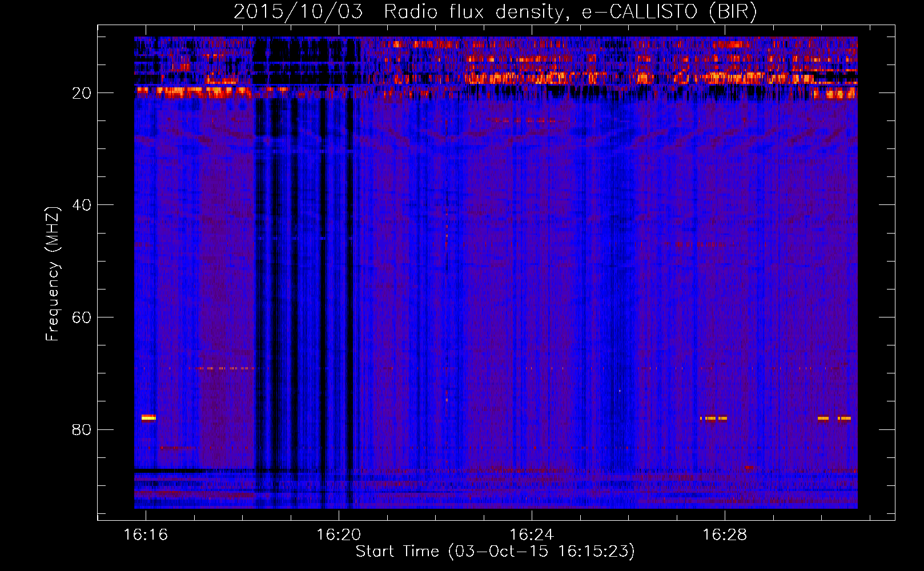The height and width of the screenshot is (571, 924).
Task: Click the time tick label '16:28'
Action: pyautogui.click(x=725, y=535)
